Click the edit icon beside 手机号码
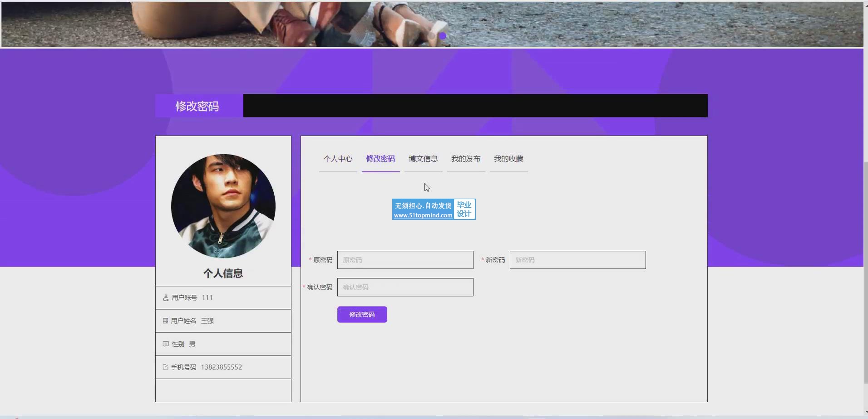 coord(165,367)
